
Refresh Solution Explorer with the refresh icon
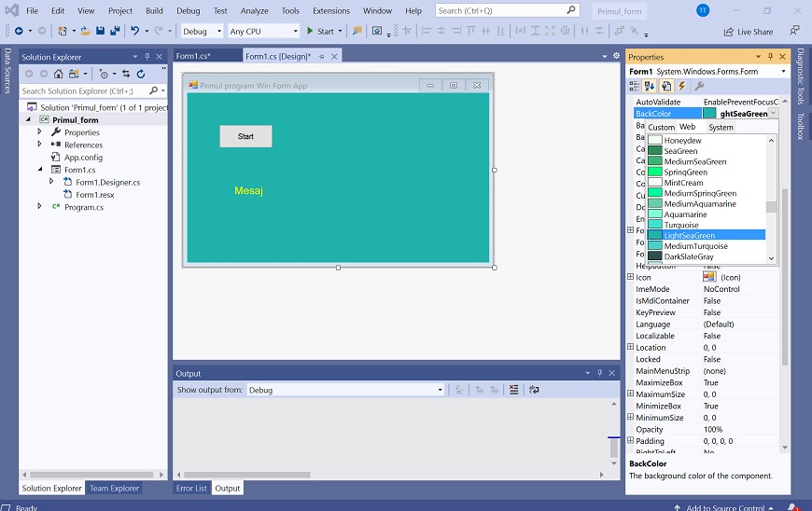pos(141,74)
